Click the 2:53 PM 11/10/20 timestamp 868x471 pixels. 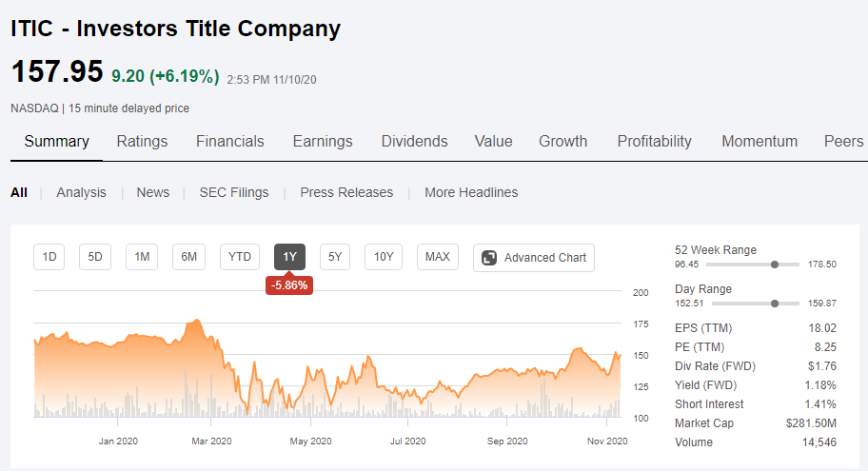[x=271, y=80]
